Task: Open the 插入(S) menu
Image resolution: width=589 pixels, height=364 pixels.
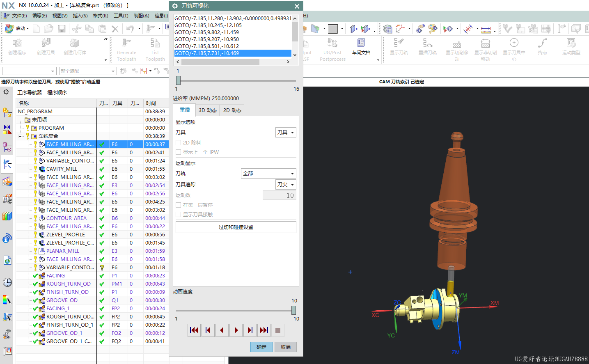Action: pyautogui.click(x=80, y=16)
